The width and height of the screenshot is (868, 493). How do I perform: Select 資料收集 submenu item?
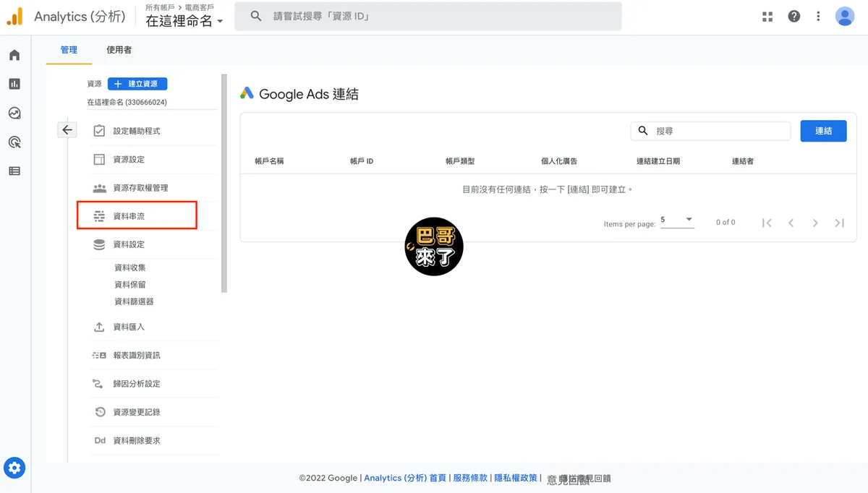point(130,267)
